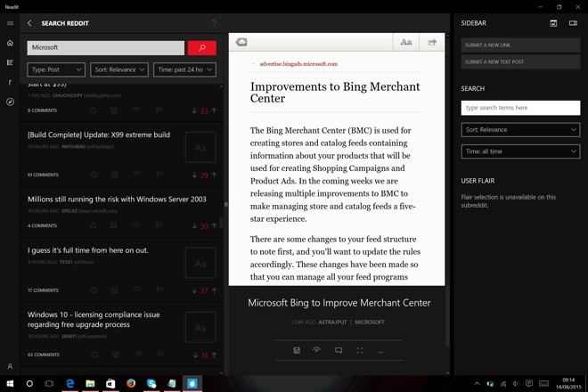Image resolution: width=588 pixels, height=392 pixels.
Task: Open 61 COMMENTS on X99 build post
Action: (x=43, y=175)
